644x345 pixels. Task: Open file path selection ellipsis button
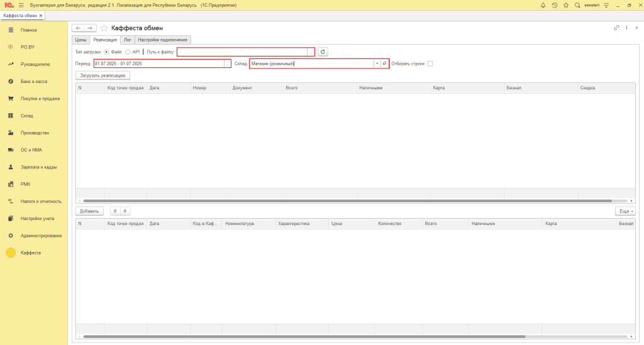click(311, 52)
